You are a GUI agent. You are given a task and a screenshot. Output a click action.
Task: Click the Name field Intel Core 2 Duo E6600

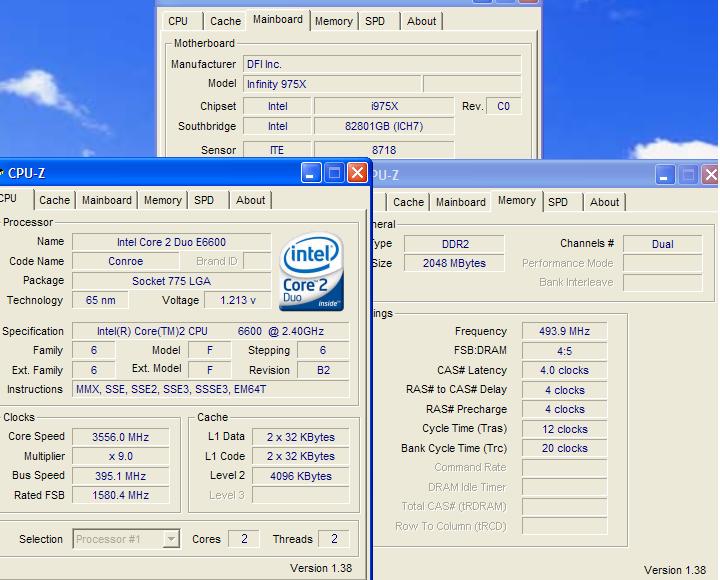click(x=171, y=242)
